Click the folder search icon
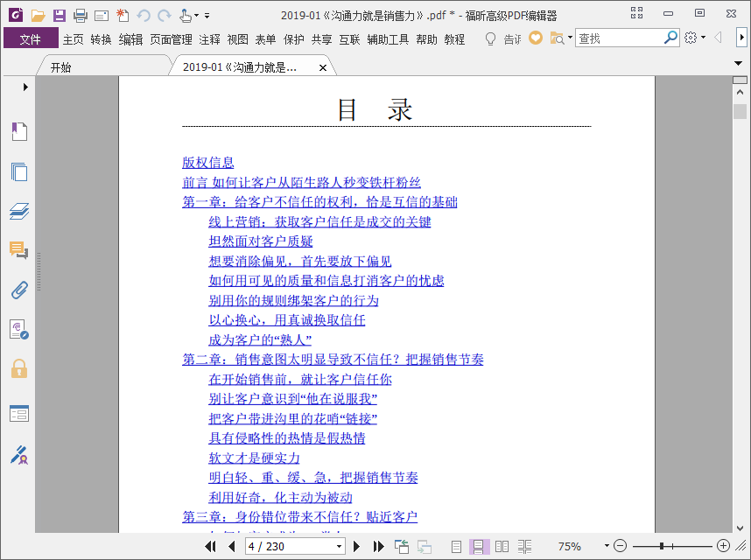This screenshot has width=751, height=560. click(x=557, y=38)
